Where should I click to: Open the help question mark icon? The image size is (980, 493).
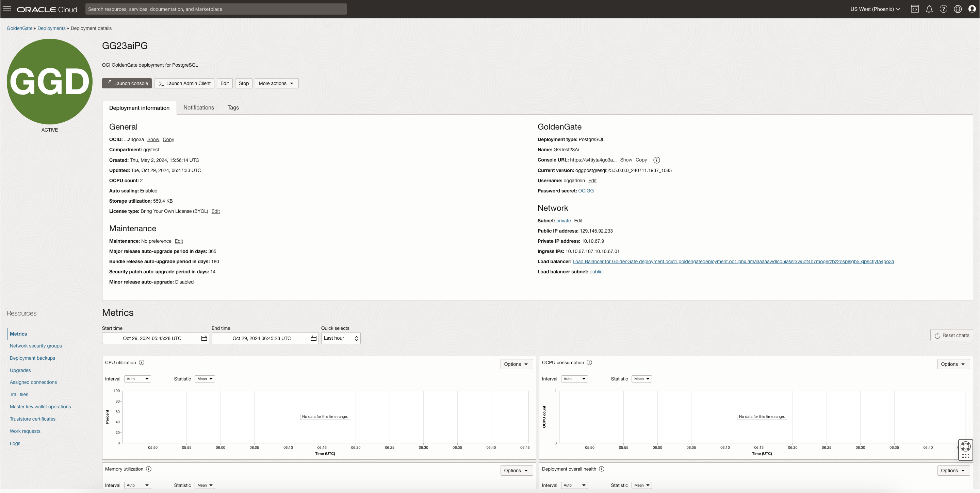[x=944, y=9]
